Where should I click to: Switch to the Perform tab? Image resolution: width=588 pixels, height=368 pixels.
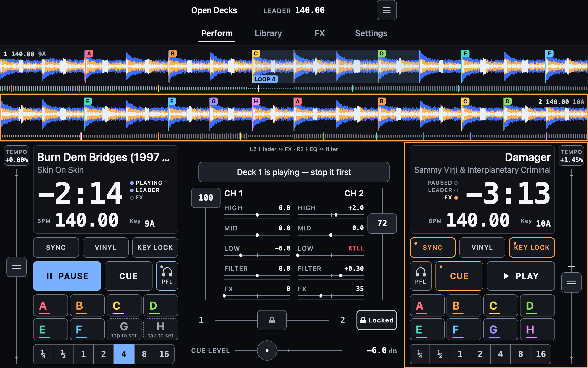pos(217,33)
